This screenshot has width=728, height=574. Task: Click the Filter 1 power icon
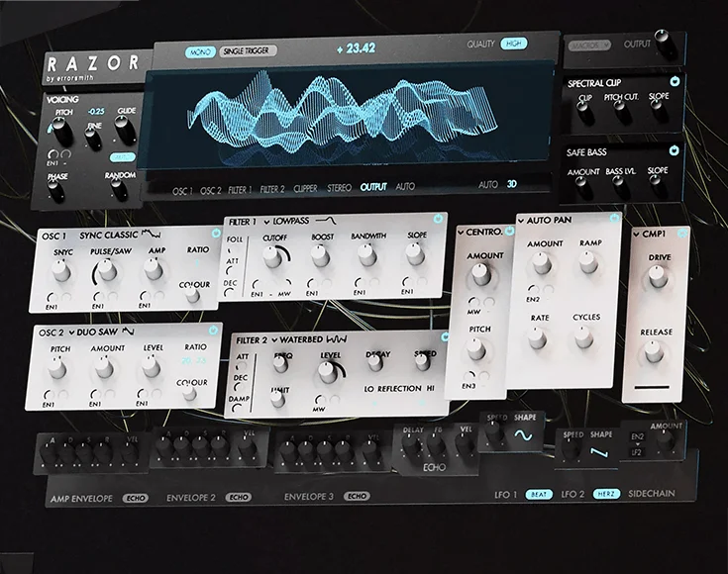tap(438, 219)
